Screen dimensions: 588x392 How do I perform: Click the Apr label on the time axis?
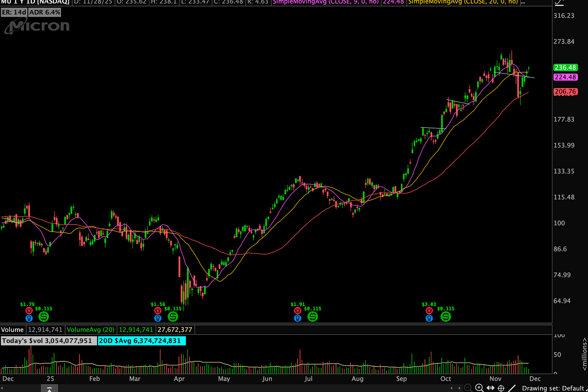(x=179, y=379)
